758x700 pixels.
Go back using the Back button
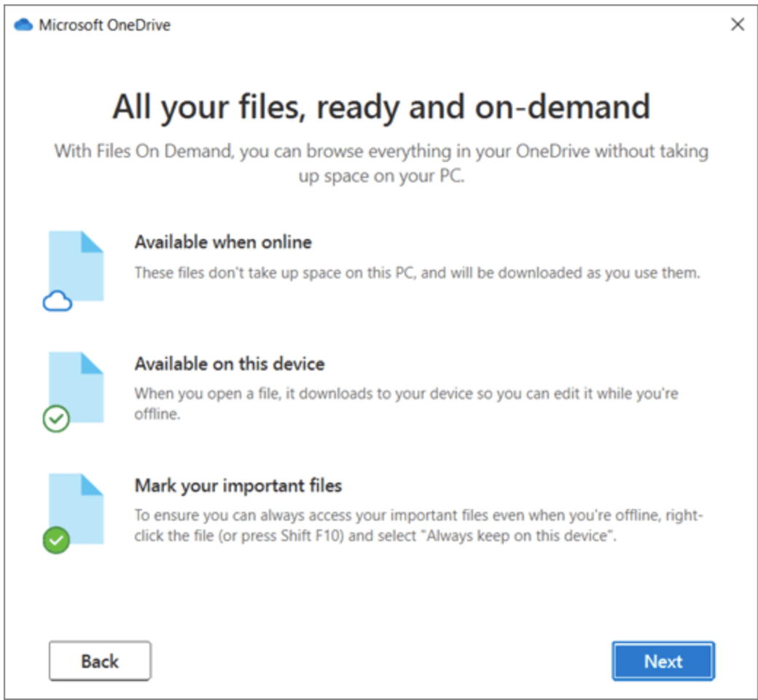[x=100, y=661]
